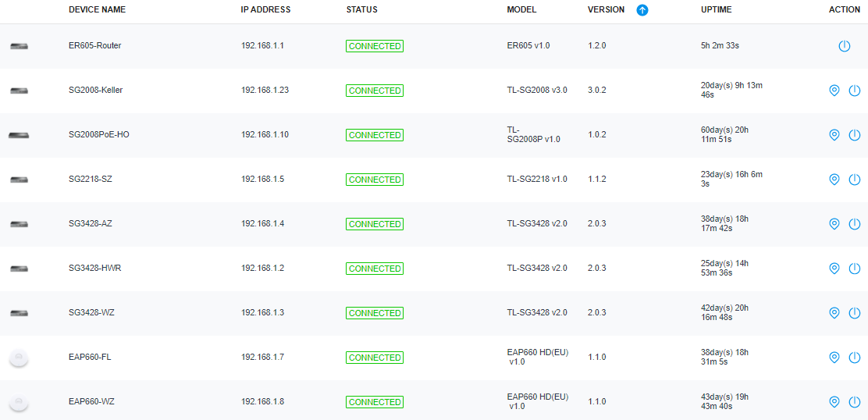The height and width of the screenshot is (420, 868).
Task: Locate the SG2008-Keller switch
Action: click(834, 91)
